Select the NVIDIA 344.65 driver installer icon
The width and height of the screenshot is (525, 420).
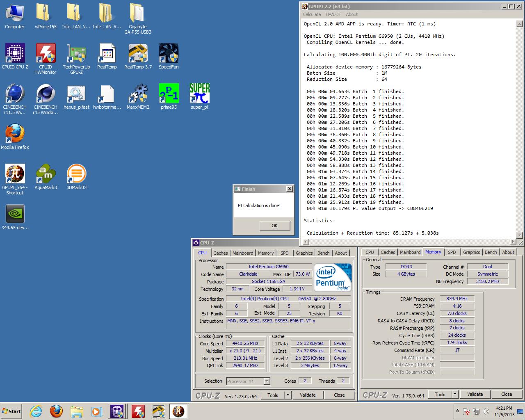pyautogui.click(x=15, y=217)
